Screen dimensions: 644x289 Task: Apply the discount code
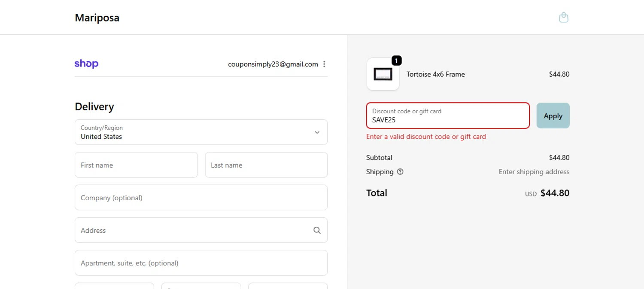tap(553, 115)
